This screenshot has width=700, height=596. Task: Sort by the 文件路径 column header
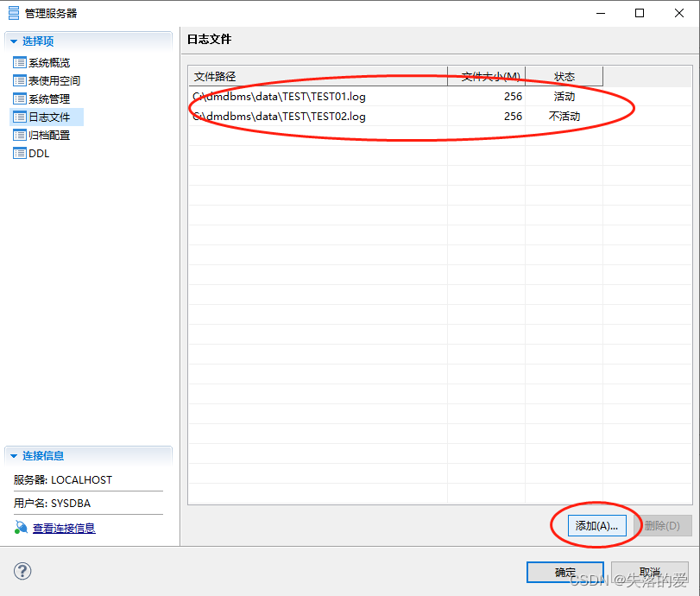click(318, 76)
